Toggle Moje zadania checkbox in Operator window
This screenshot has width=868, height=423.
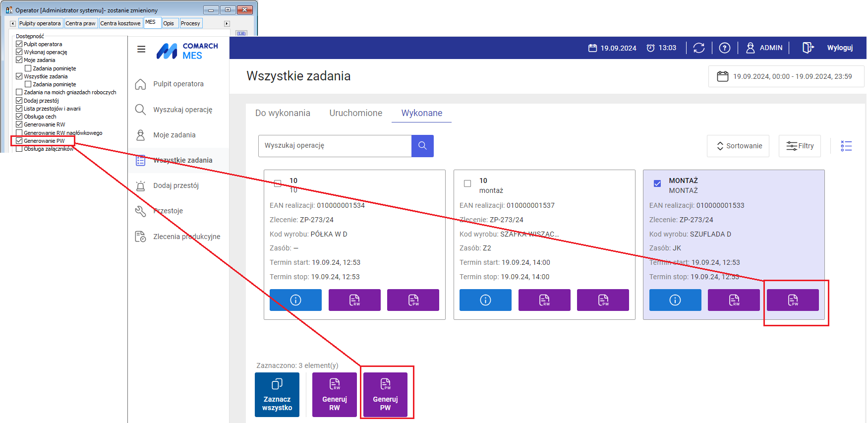point(19,60)
